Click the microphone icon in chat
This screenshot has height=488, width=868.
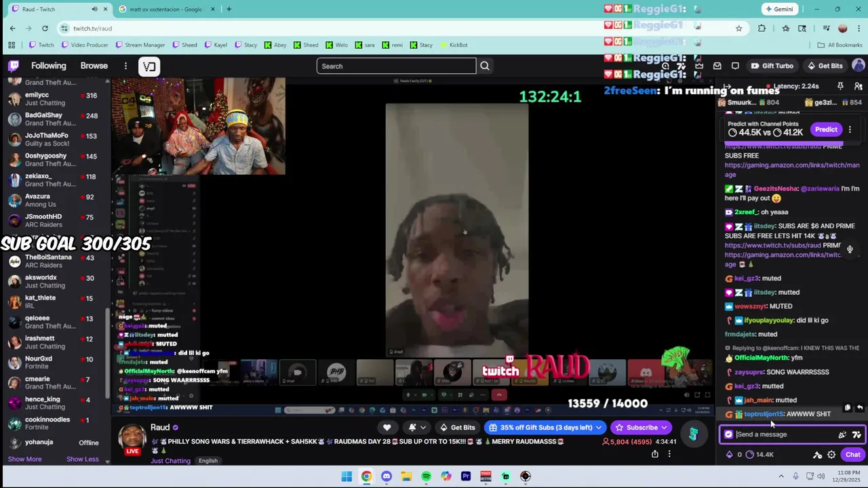(x=850, y=249)
